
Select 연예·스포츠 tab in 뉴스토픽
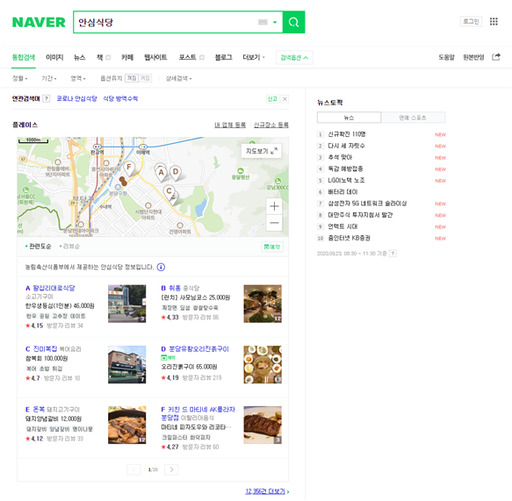pos(413,117)
